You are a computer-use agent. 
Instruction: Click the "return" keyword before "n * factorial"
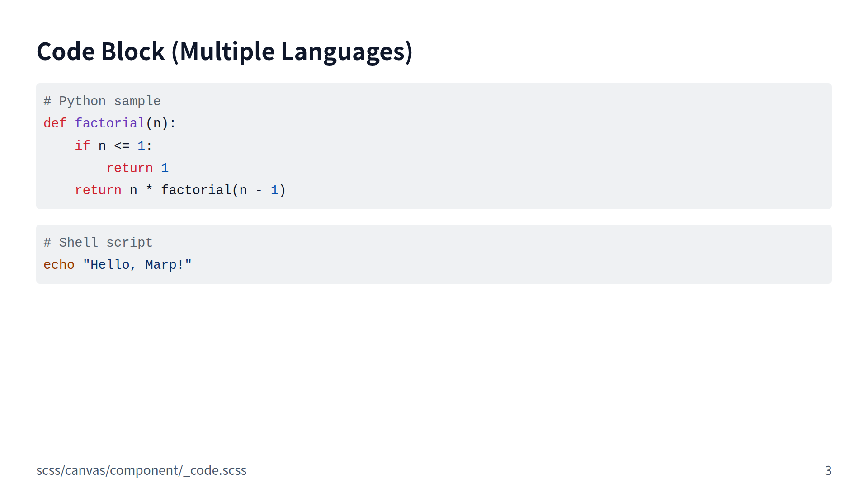(x=98, y=190)
